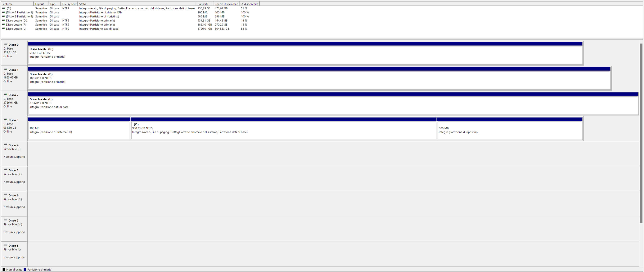Click drive icon beside Disco Locale (L:) row
Image resolution: width=644 pixels, height=272 pixels.
4,29
